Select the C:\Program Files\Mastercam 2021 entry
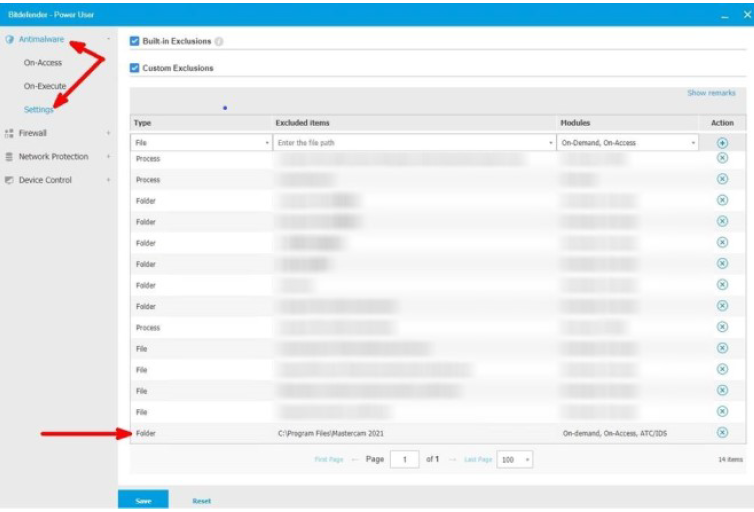 tap(331, 433)
